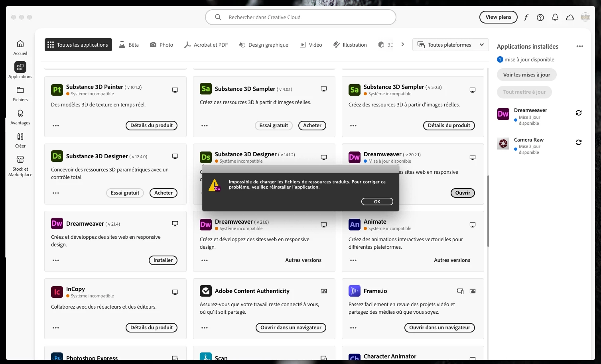Click the Frame.io app icon

[x=355, y=291]
